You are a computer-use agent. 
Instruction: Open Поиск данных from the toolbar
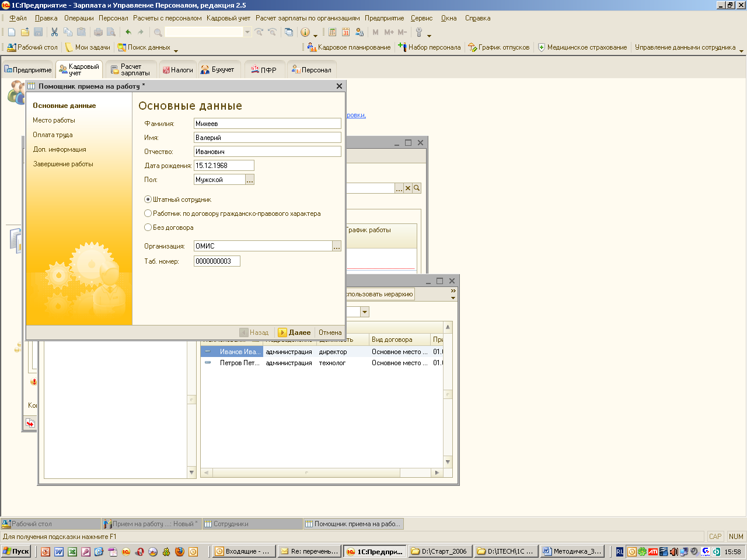pos(144,47)
